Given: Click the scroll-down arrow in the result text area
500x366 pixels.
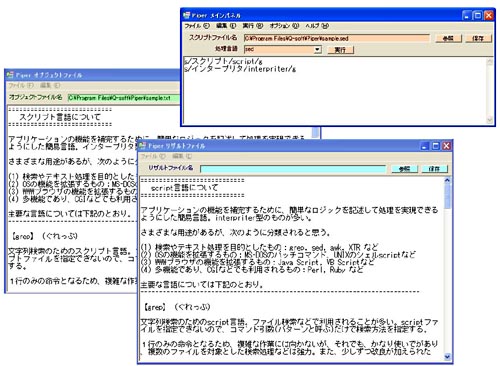Looking at the screenshot, I should point(447,357).
